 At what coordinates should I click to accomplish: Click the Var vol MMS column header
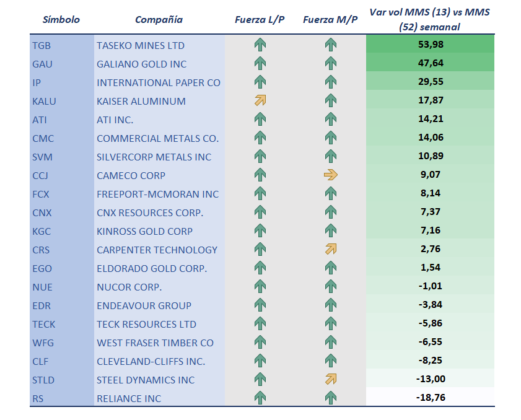430,20
